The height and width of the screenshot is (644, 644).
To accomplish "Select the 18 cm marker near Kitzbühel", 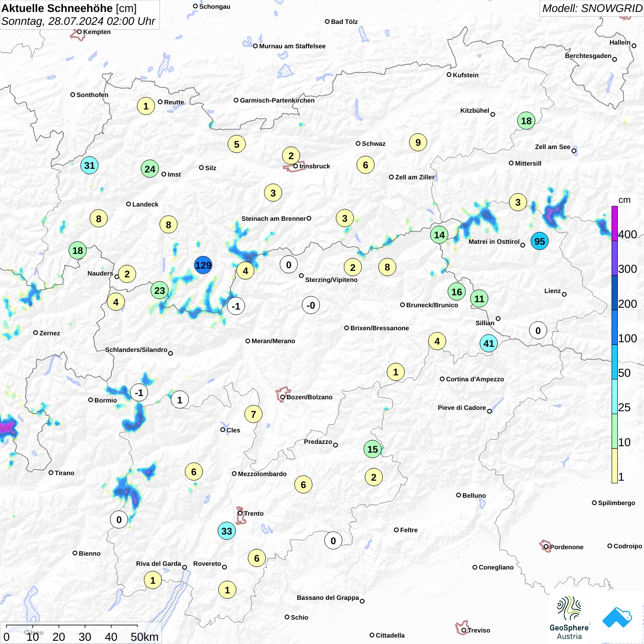I will (526, 121).
